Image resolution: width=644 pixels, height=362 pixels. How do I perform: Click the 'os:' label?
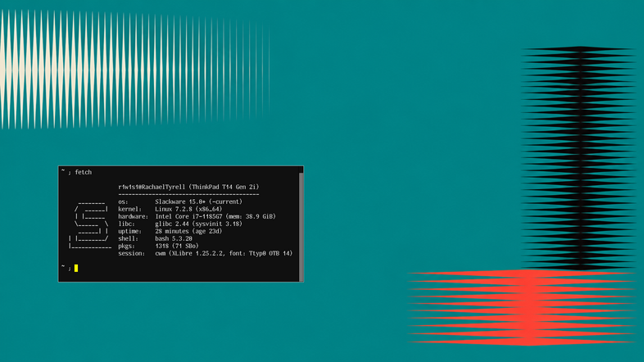point(123,201)
